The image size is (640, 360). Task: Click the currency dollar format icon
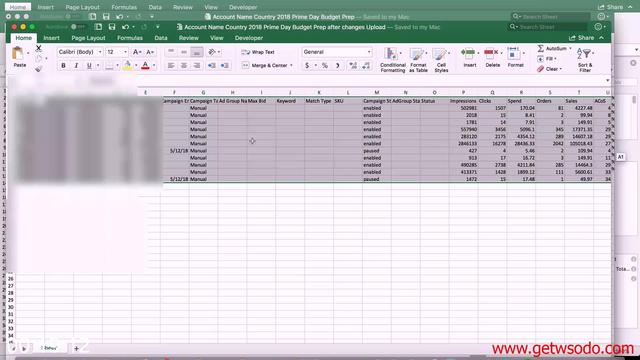click(307, 66)
